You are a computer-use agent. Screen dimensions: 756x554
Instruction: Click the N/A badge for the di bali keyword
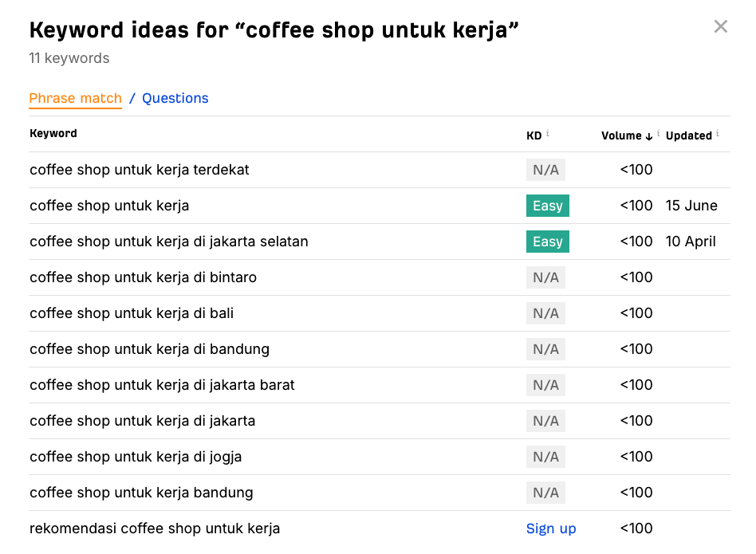click(545, 312)
